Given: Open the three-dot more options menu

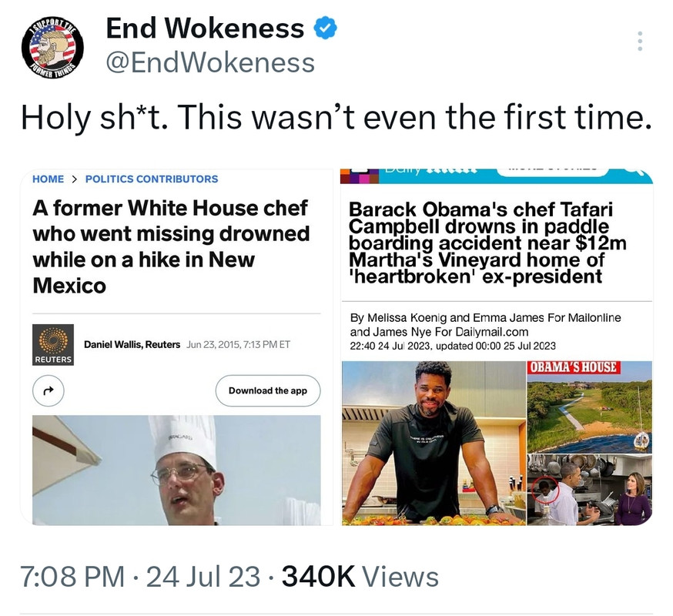Looking at the screenshot, I should click(640, 42).
